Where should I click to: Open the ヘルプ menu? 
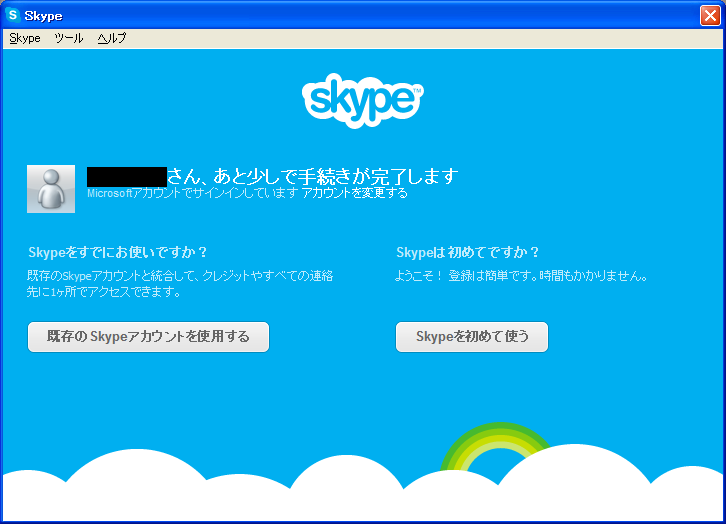point(112,38)
